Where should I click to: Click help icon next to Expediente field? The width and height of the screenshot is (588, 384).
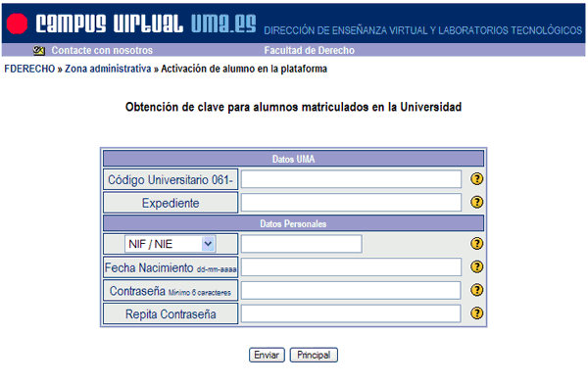click(476, 202)
